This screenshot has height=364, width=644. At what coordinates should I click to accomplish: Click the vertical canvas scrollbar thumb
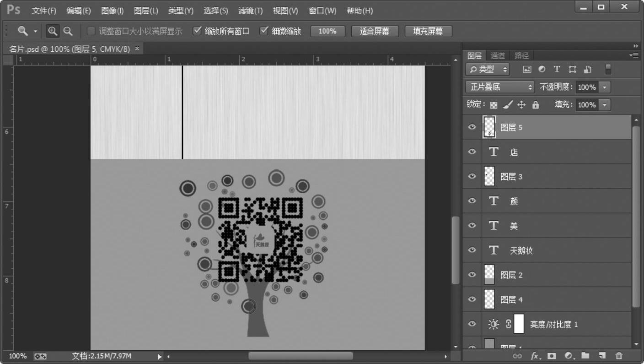(x=455, y=250)
